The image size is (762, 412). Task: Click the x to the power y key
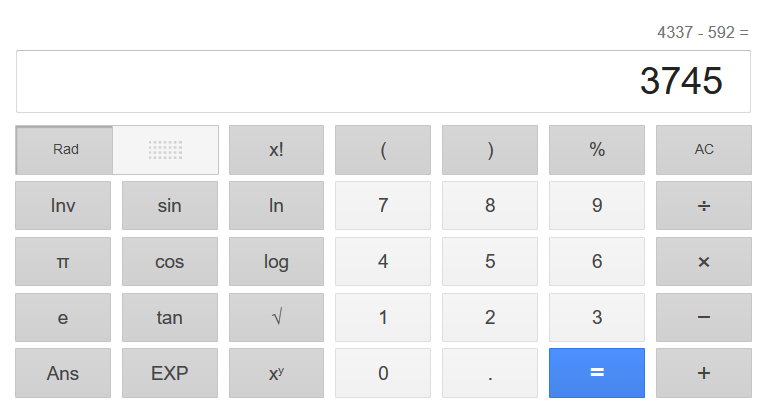[x=276, y=374]
